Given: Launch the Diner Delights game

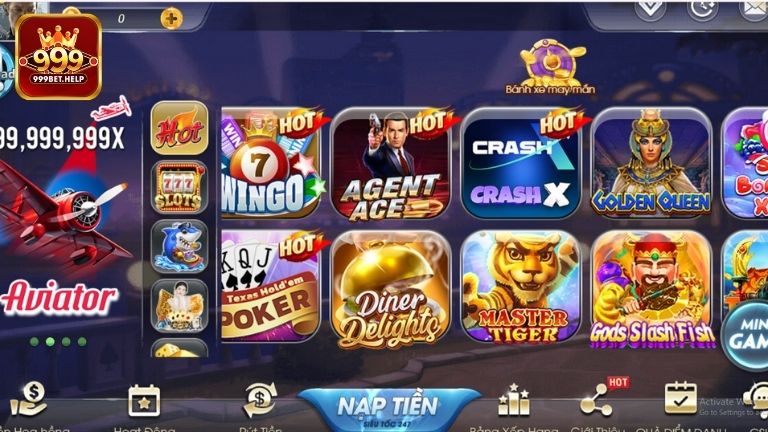Looking at the screenshot, I should click(390, 287).
